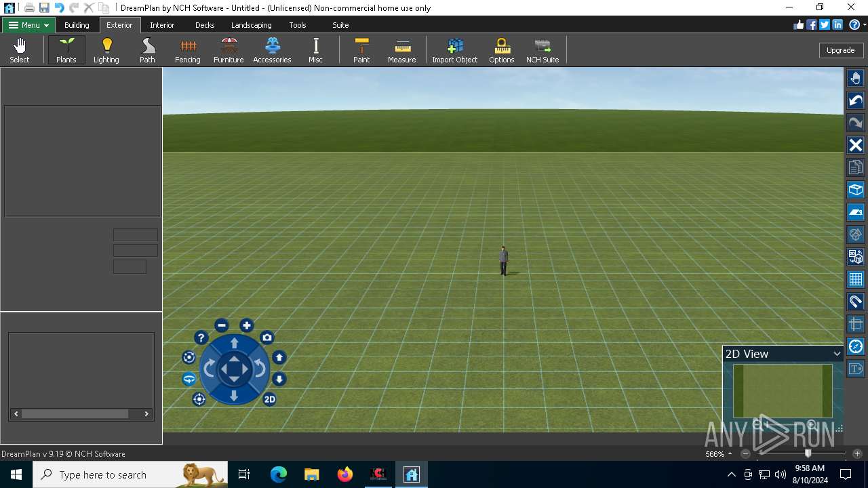Viewport: 868px width, 488px height.
Task: Click left panel horizontal scrollbar right arrow
Action: point(146,413)
